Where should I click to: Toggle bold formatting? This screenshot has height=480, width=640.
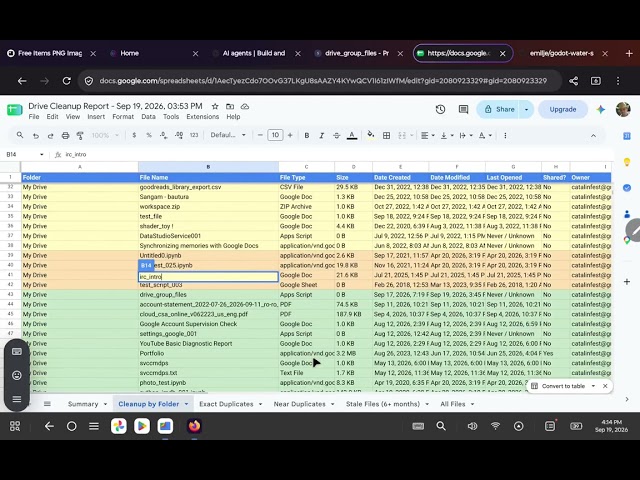[307, 136]
